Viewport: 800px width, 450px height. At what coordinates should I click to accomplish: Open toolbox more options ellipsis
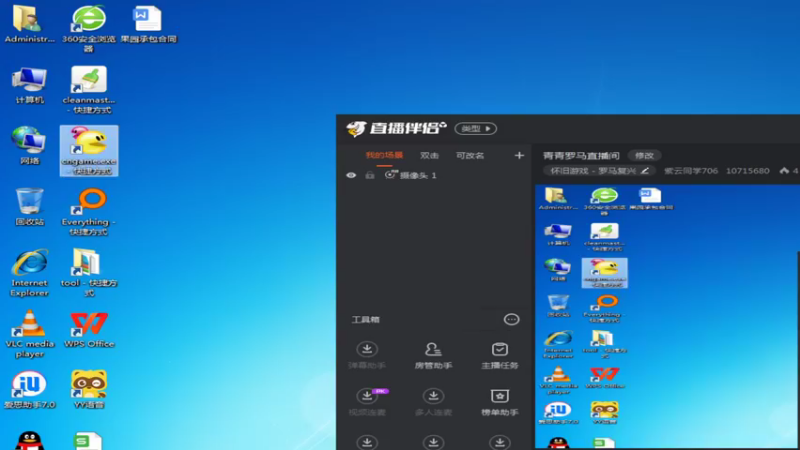click(x=511, y=319)
